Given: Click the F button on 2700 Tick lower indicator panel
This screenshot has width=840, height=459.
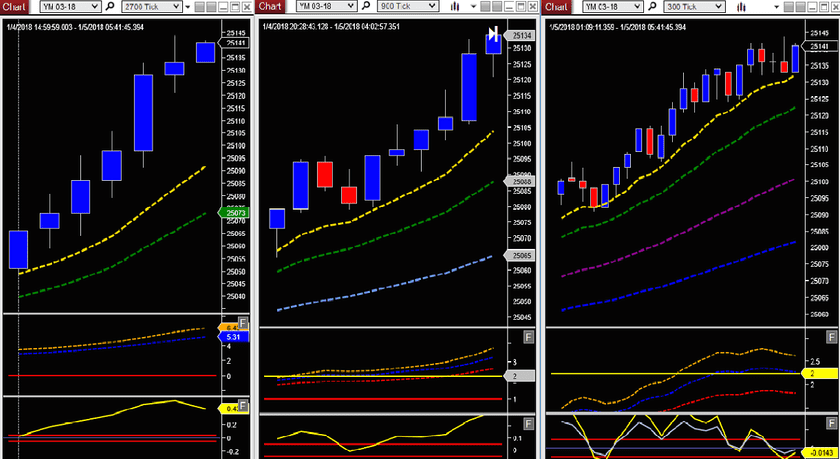Looking at the screenshot, I should [243, 405].
